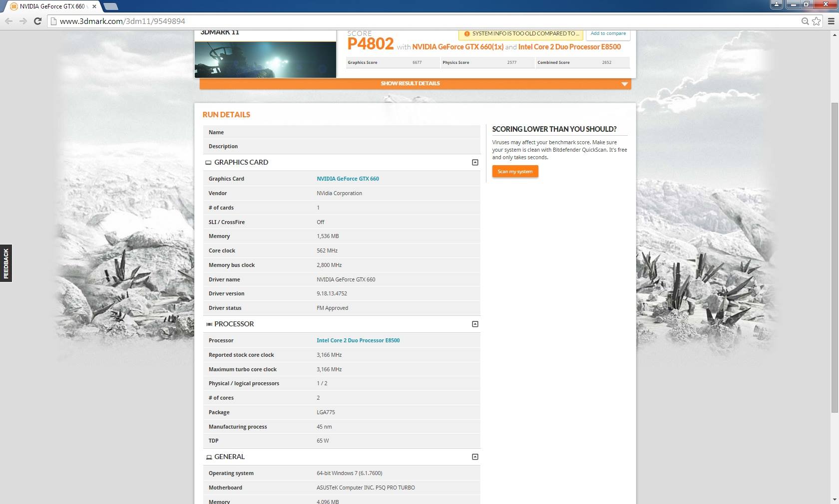Click the arrow on Show Result Details bar
839x504 pixels.
624,84
